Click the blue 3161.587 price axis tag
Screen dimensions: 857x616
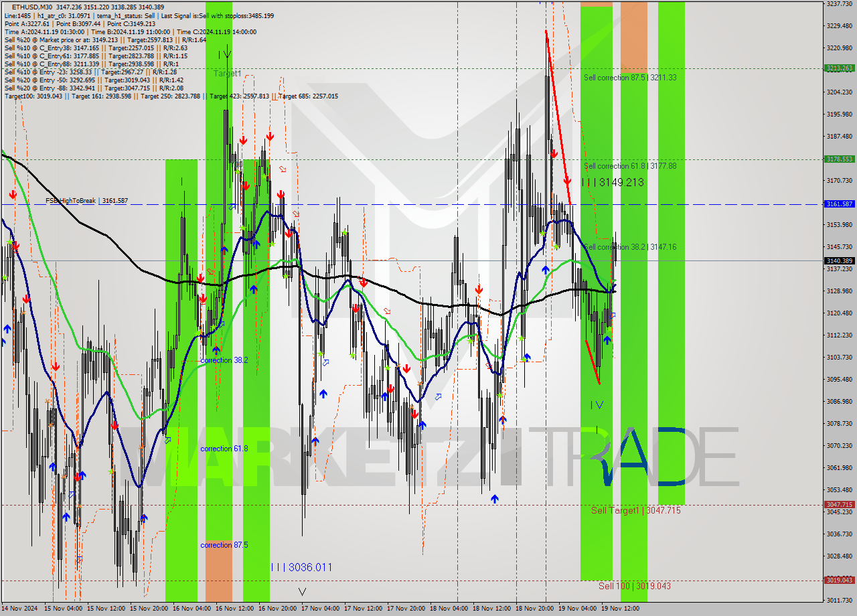point(840,204)
